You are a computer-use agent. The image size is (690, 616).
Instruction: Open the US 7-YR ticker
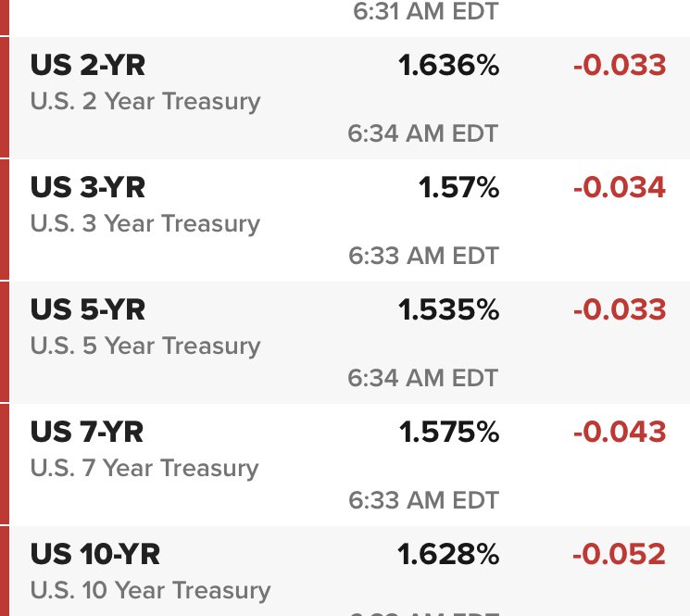tap(87, 432)
